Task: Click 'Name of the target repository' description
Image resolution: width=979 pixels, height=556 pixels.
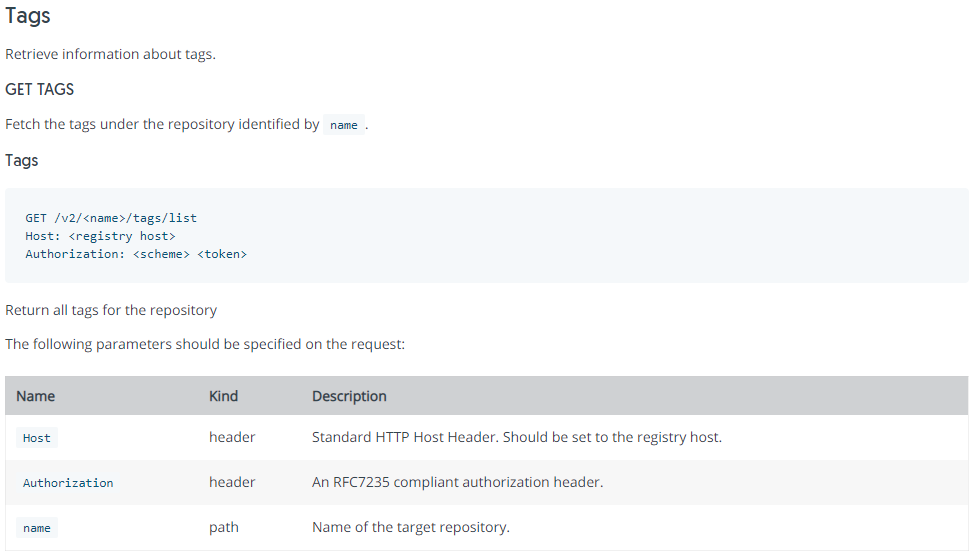Action: (411, 527)
